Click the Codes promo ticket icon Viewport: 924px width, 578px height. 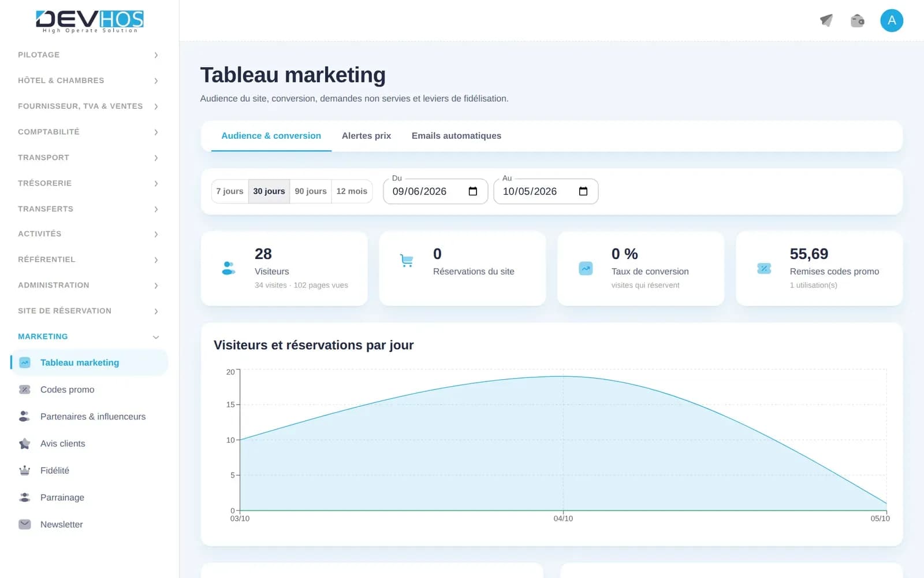tap(25, 390)
